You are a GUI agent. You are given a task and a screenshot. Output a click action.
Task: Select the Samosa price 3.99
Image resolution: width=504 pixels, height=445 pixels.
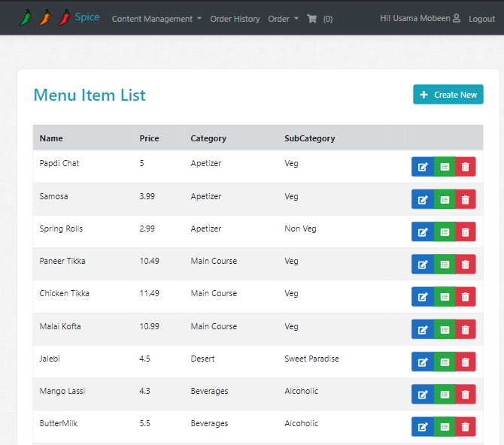[147, 196]
